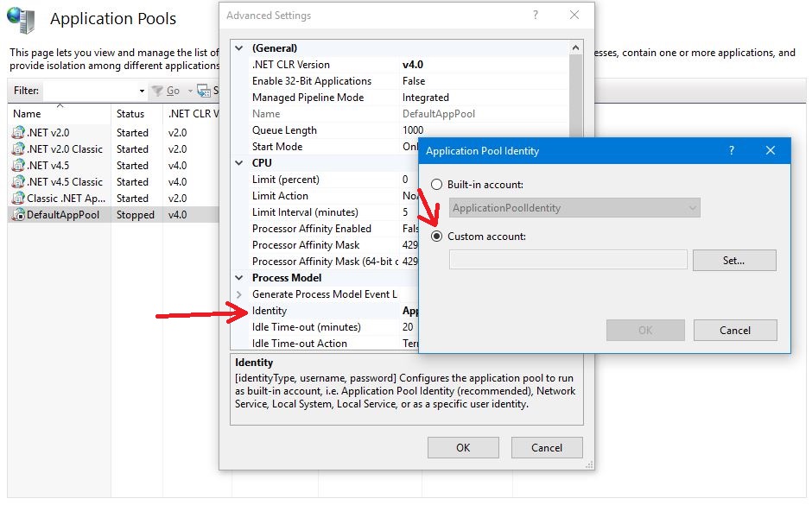Collapse the Process Model section
The height and width of the screenshot is (505, 812).
[239, 278]
